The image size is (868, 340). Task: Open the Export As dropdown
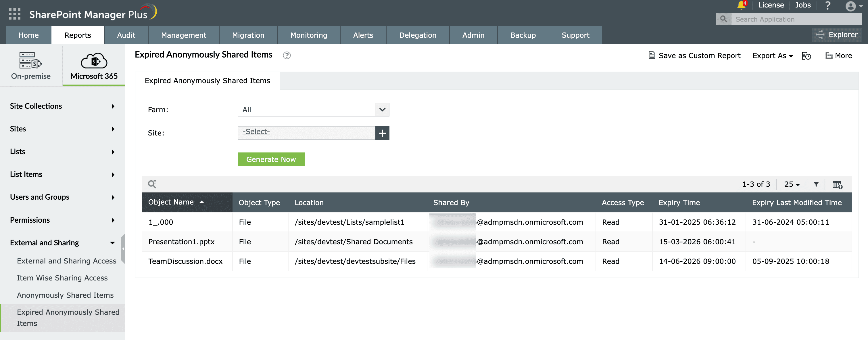point(773,56)
